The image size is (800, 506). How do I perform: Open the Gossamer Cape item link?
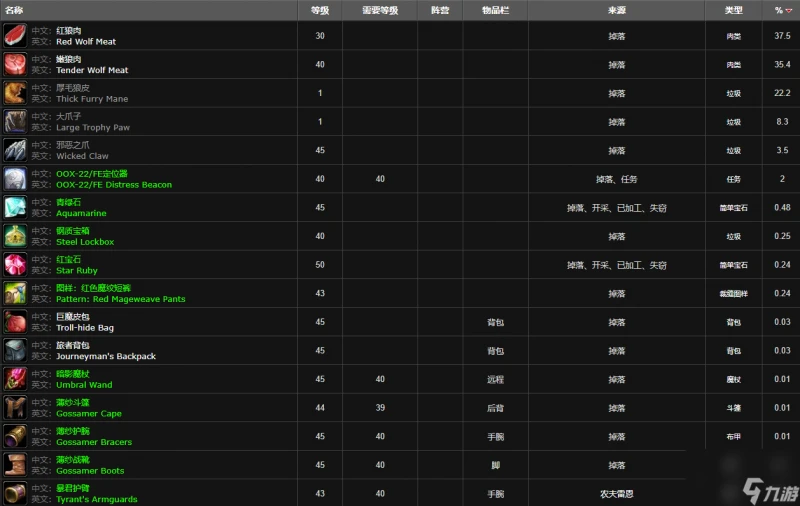tap(89, 413)
